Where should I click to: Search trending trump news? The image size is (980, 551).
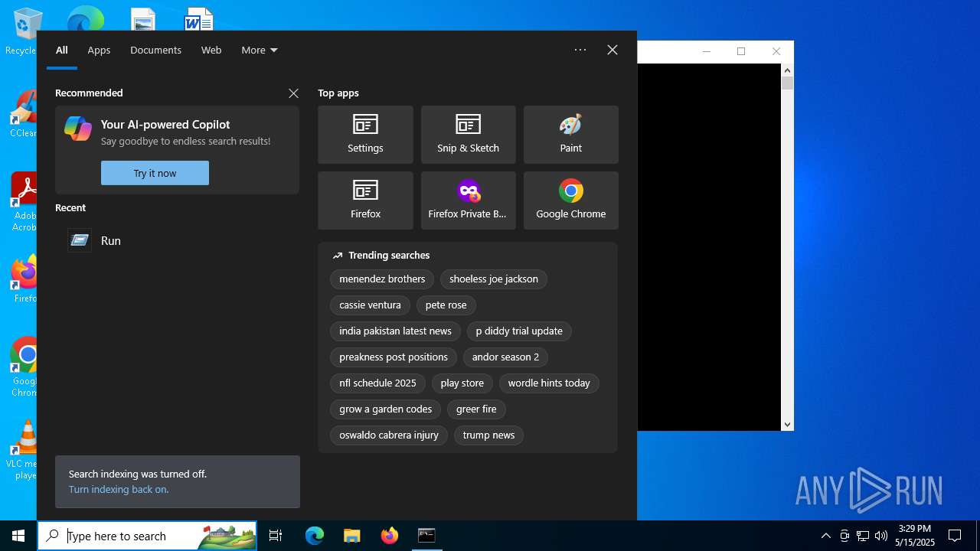click(x=488, y=435)
